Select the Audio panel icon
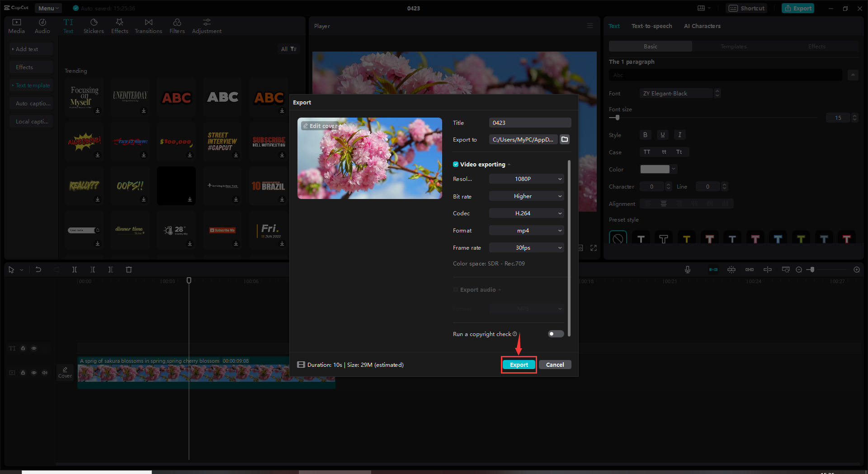This screenshot has width=868, height=474. (42, 25)
